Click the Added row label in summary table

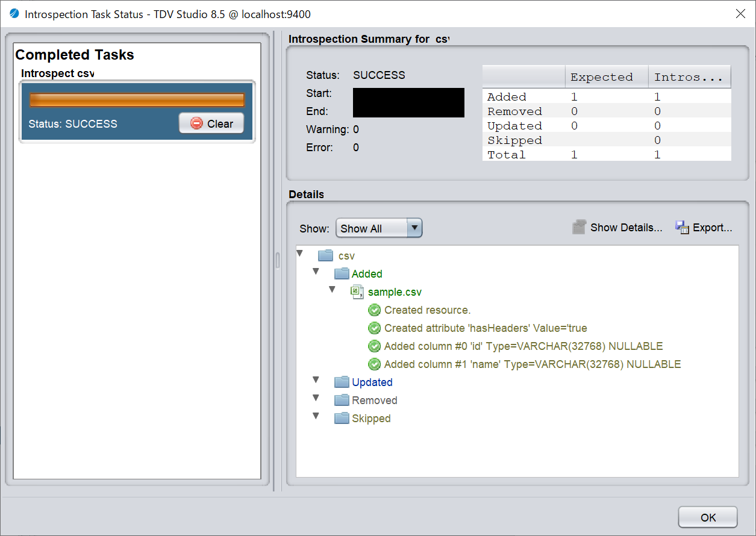[507, 97]
